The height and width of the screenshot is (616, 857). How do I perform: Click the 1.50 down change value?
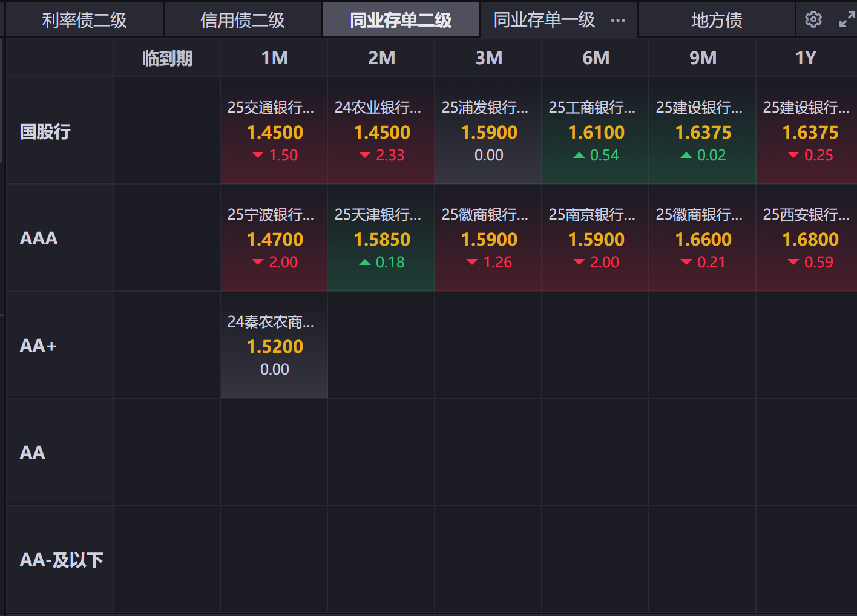point(283,156)
